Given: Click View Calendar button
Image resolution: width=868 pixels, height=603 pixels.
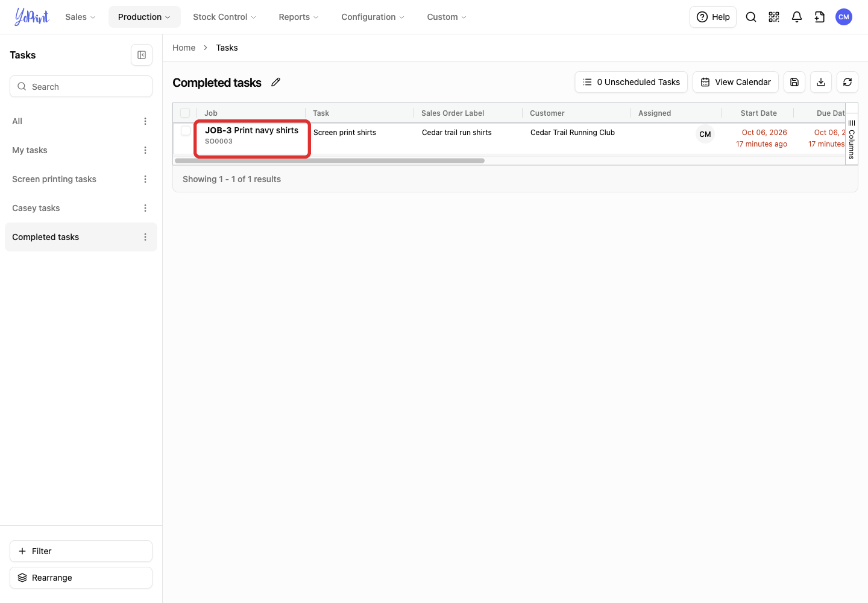Looking at the screenshot, I should [x=735, y=82].
